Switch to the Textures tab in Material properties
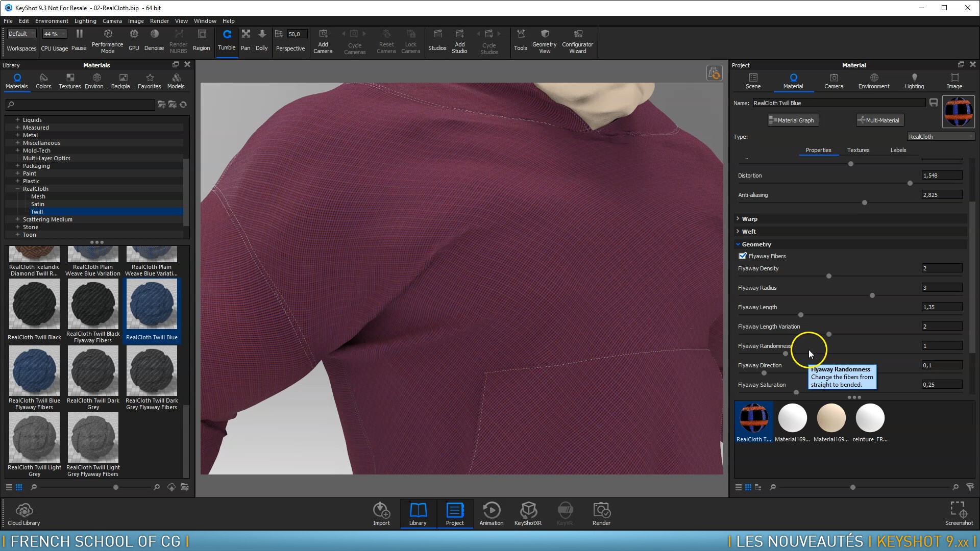The height and width of the screenshot is (551, 980). 858,149
